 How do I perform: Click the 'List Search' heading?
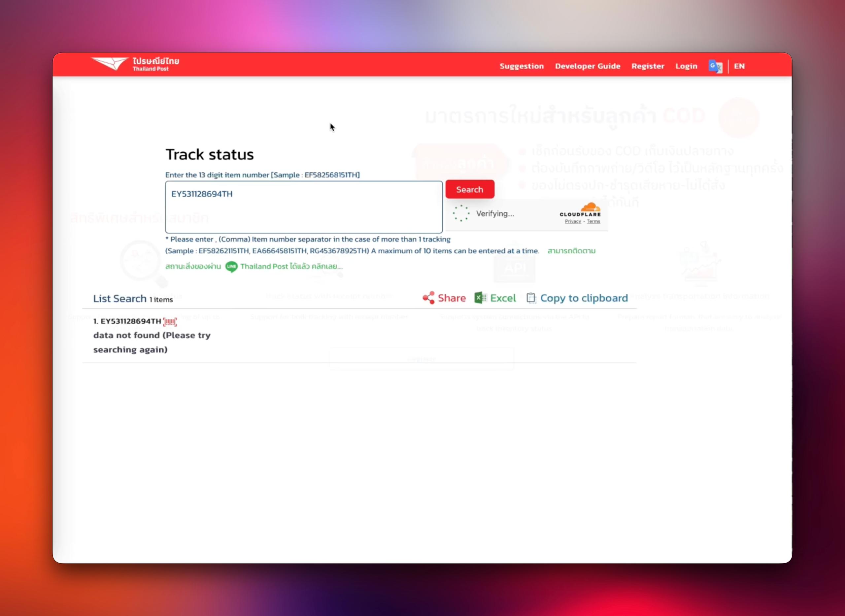tap(120, 299)
